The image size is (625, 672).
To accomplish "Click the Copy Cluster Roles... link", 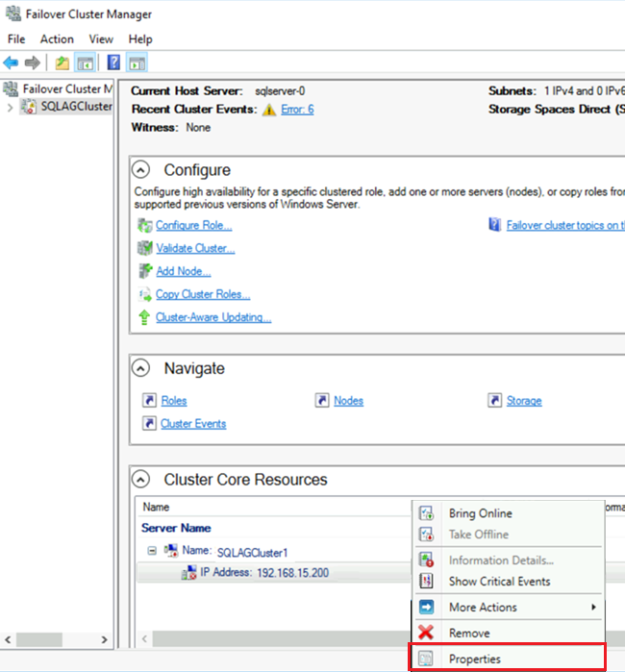I will coord(203,294).
